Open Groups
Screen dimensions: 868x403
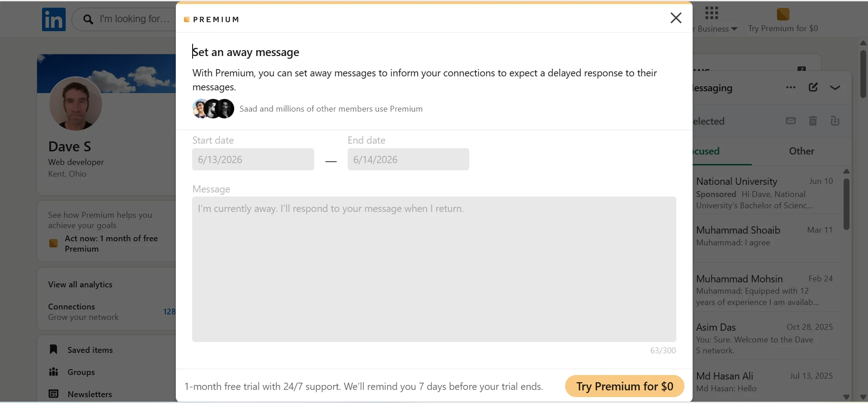click(81, 372)
